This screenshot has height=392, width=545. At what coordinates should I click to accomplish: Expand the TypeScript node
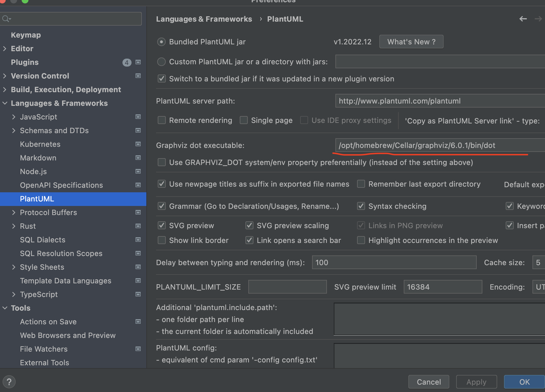[x=14, y=294]
